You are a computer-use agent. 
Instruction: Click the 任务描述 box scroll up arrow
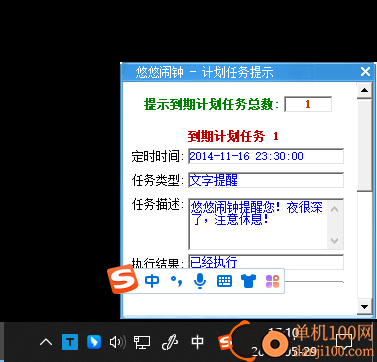coord(335,209)
